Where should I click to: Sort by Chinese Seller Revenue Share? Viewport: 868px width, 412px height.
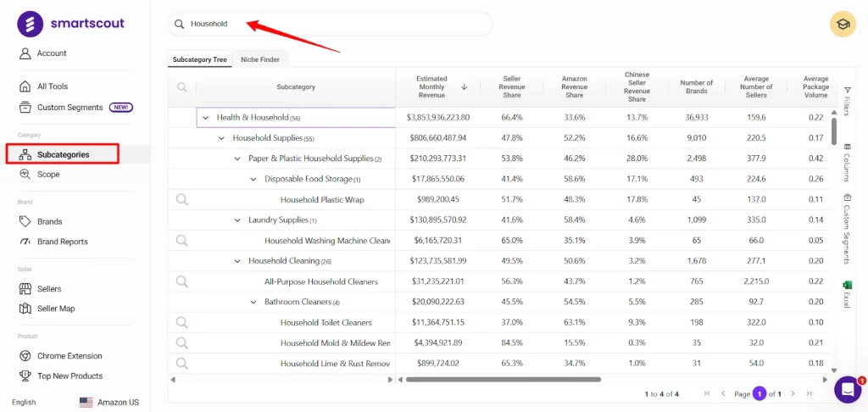click(637, 87)
